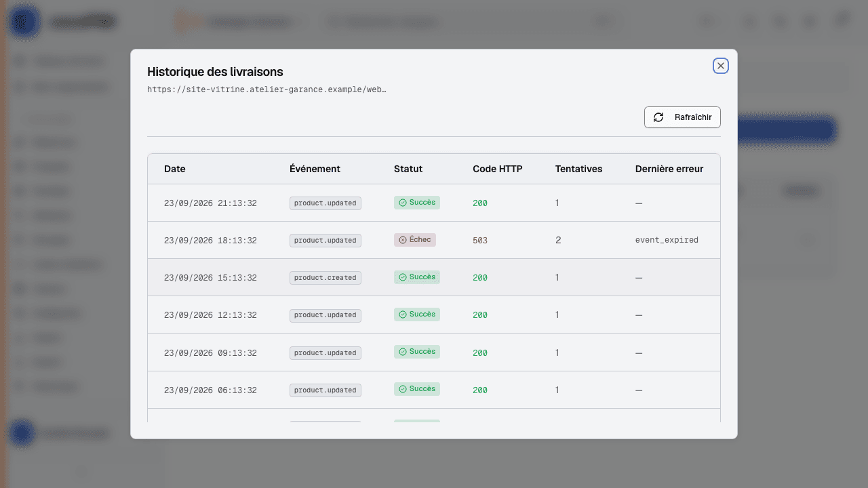Select the Événement column header

coord(315,169)
